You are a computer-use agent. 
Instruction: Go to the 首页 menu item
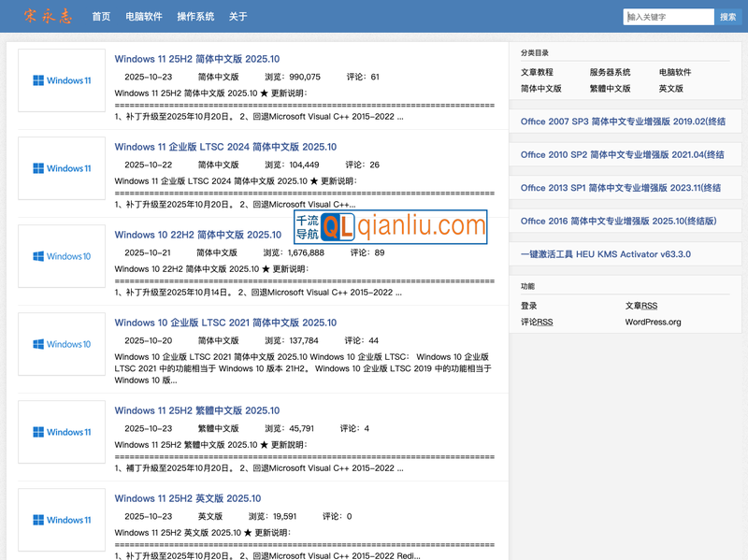pyautogui.click(x=101, y=17)
